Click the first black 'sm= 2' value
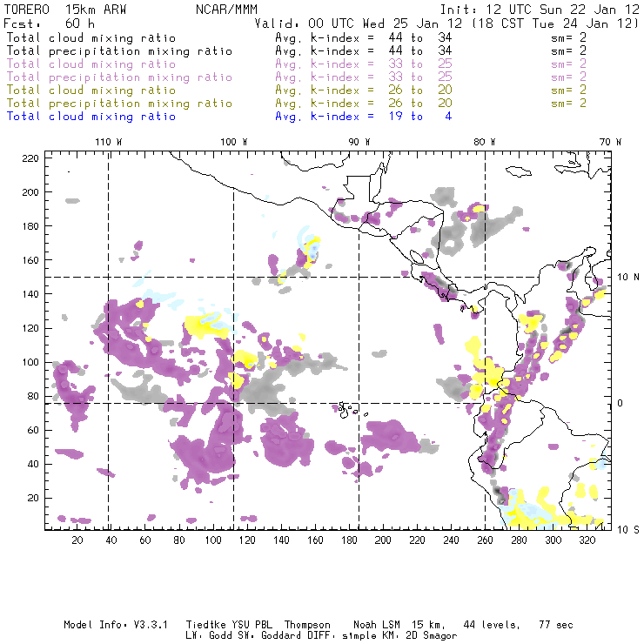The width and height of the screenshot is (644, 644). tap(569, 37)
